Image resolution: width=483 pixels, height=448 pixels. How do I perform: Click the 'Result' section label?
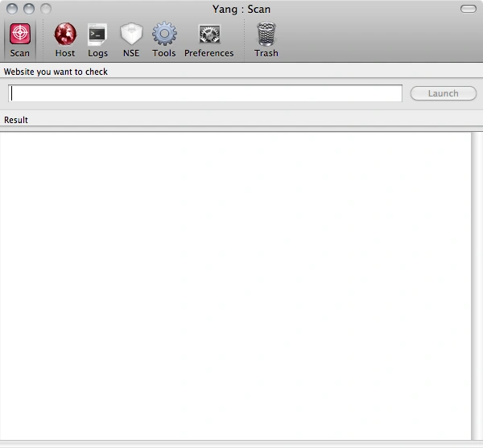tap(16, 120)
